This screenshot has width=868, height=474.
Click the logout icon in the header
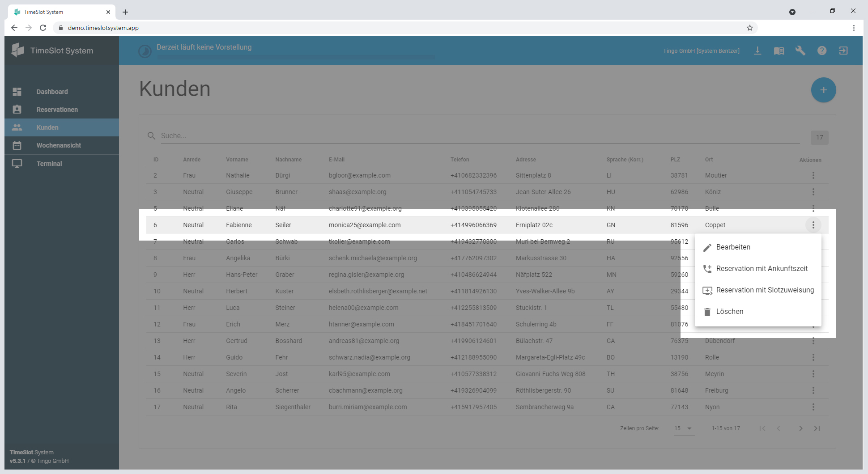pos(843,51)
